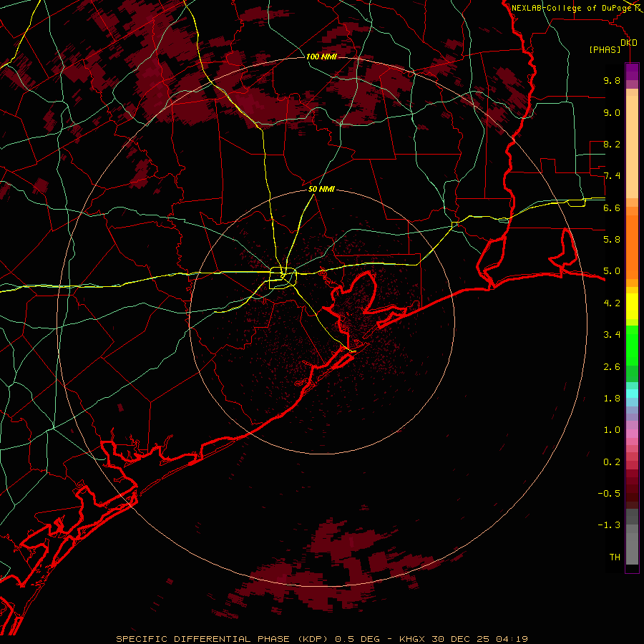Select the 3.4 scale value
This screenshot has height=644, width=644.
[612, 335]
